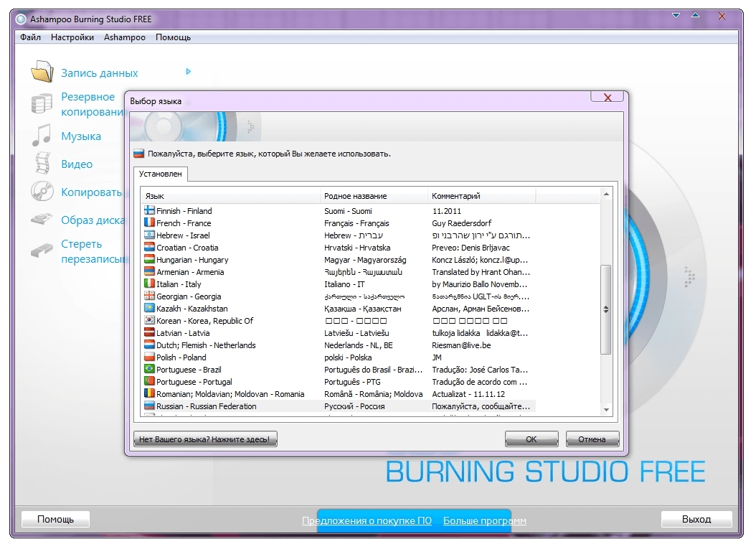
Task: Click the Armenia flag icon
Action: (x=149, y=271)
